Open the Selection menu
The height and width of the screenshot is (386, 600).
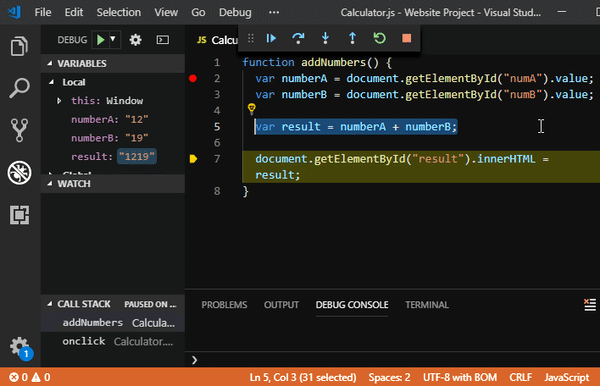point(119,13)
